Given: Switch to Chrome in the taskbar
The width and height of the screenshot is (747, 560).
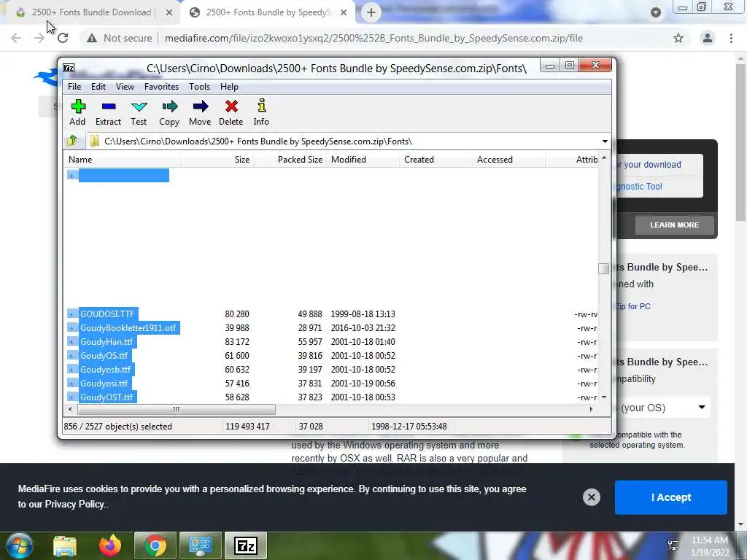Looking at the screenshot, I should click(155, 545).
